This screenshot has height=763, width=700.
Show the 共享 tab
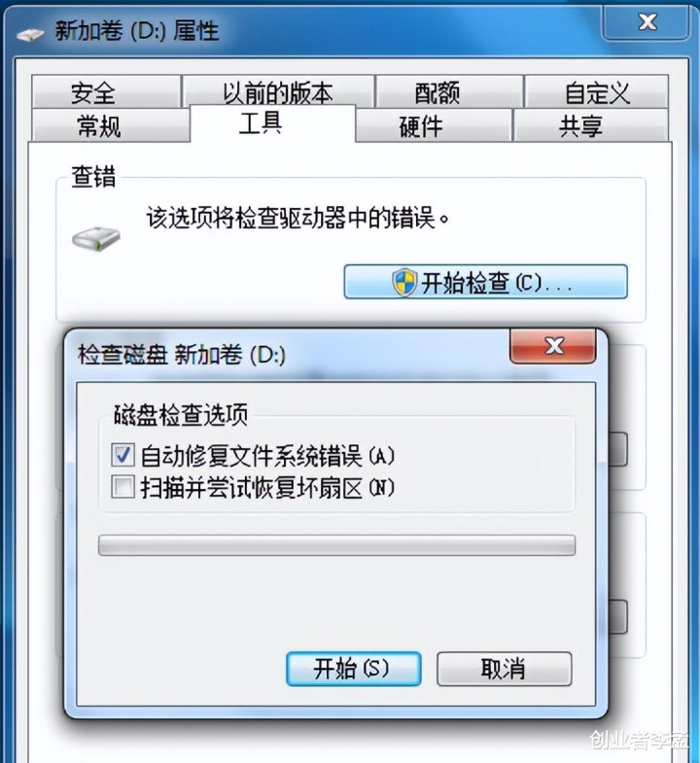(590, 125)
